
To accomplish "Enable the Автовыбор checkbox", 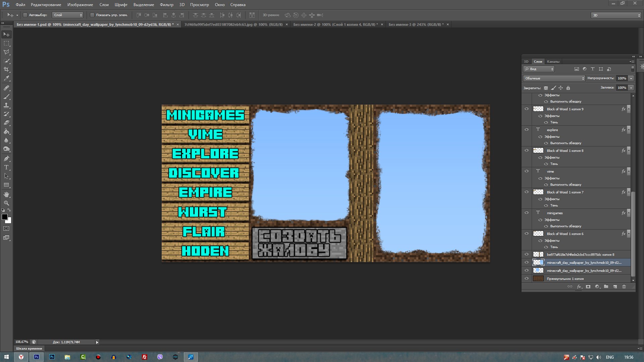I will pyautogui.click(x=25, y=15).
